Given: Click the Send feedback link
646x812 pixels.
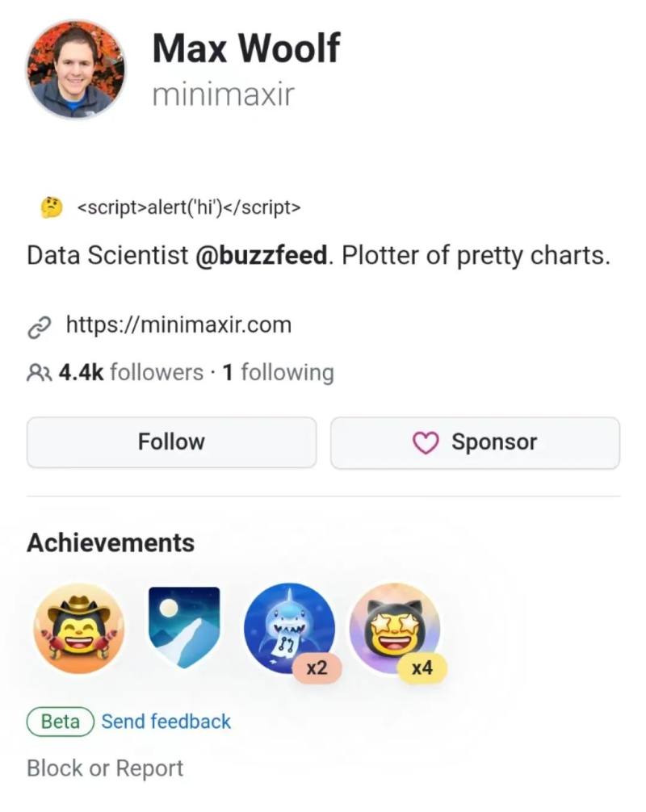Looking at the screenshot, I should [x=166, y=721].
